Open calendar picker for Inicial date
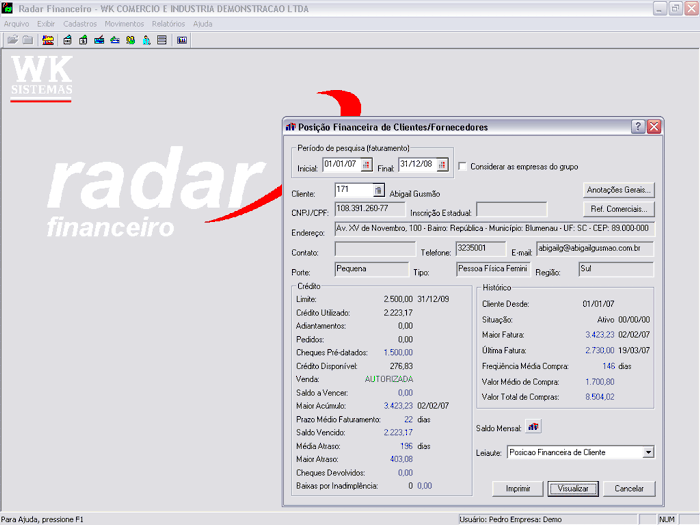The height and width of the screenshot is (525, 700). coord(365,165)
